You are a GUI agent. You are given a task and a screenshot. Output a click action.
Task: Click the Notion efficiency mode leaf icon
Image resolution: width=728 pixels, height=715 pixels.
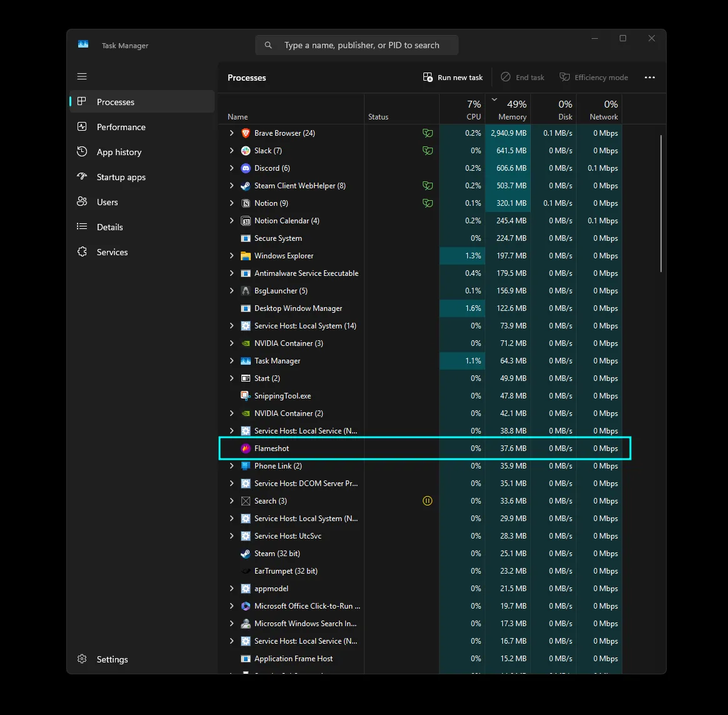point(428,203)
